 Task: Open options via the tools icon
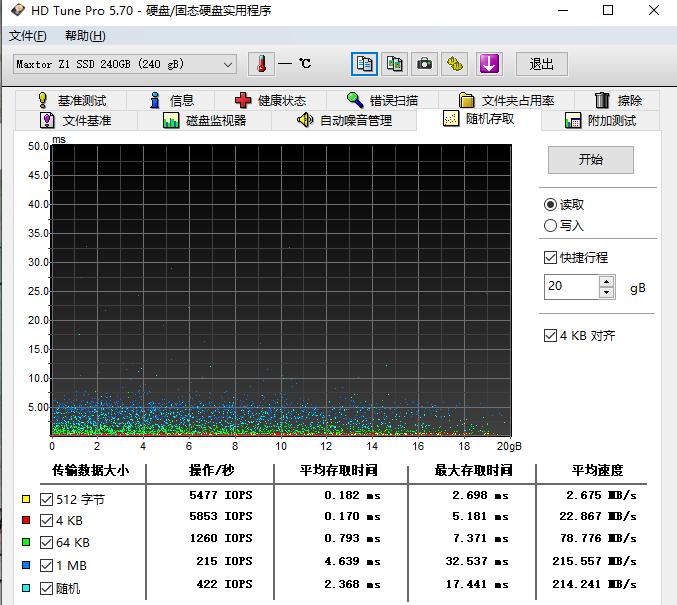pyautogui.click(x=455, y=64)
